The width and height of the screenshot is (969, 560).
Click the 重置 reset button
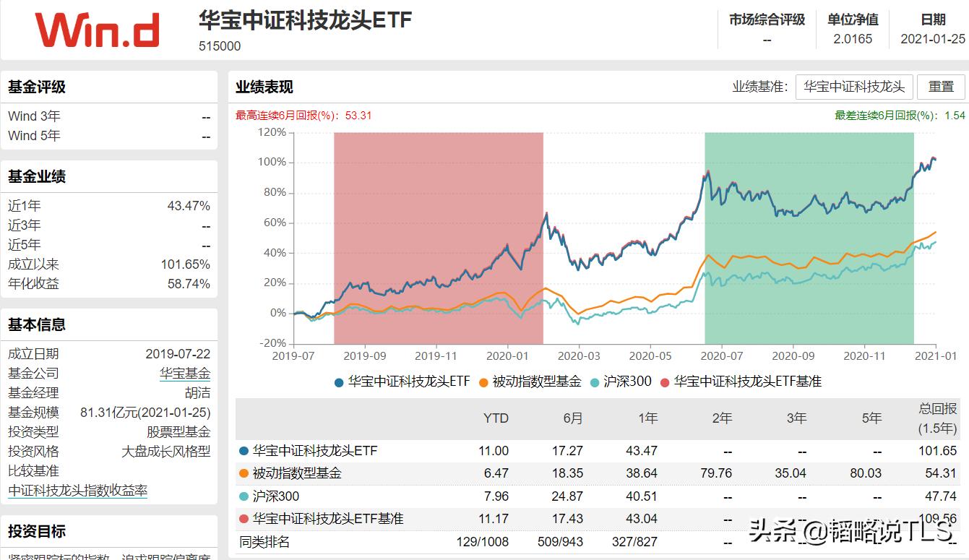(941, 87)
